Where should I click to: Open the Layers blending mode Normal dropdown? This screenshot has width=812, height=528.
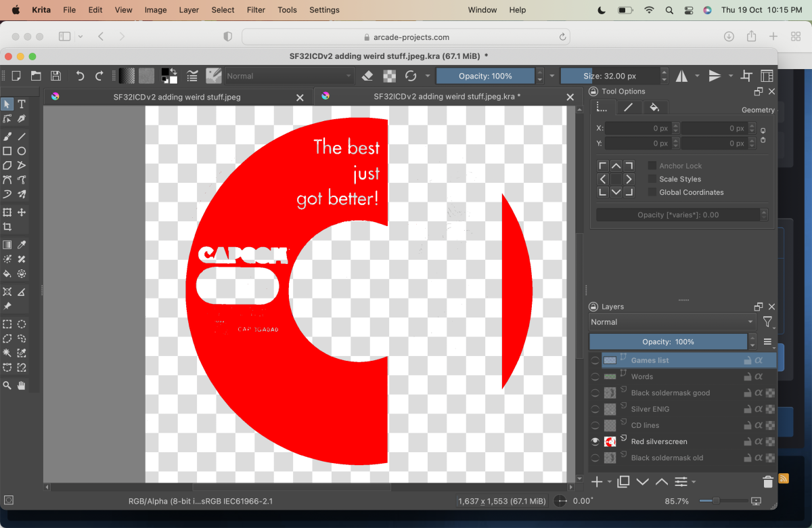(x=673, y=322)
